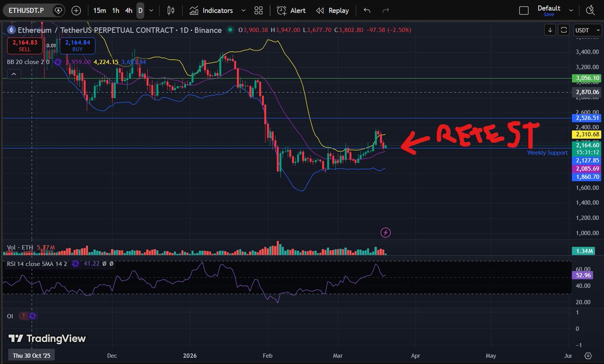Click the plus icon to add a symbol
The width and height of the screenshot is (604, 364).
(76, 10)
